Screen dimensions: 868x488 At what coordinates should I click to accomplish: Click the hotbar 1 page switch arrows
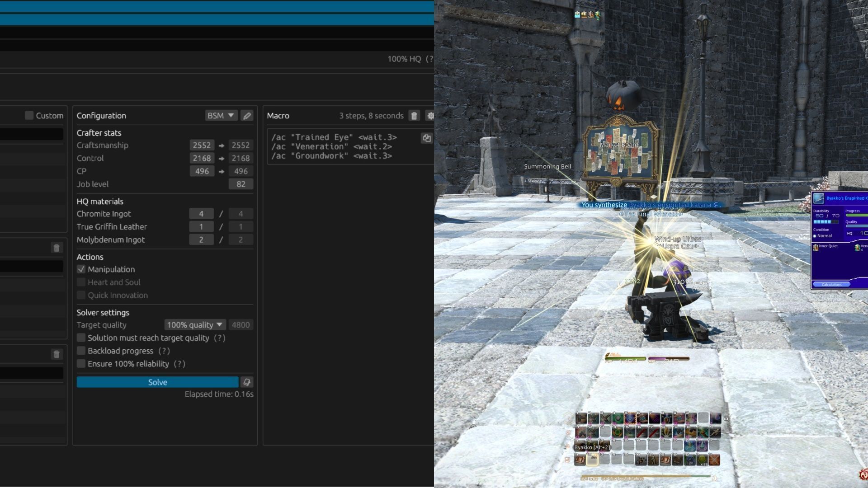[569, 419]
